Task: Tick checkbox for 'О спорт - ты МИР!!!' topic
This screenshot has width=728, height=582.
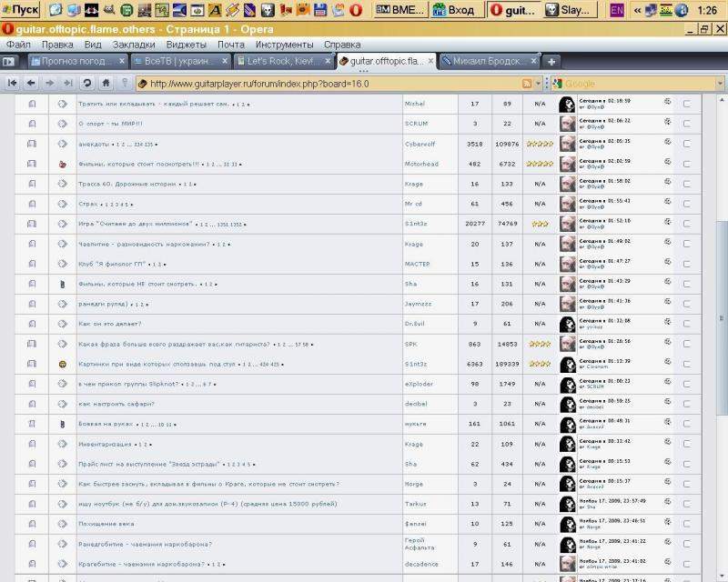Action: pos(686,124)
